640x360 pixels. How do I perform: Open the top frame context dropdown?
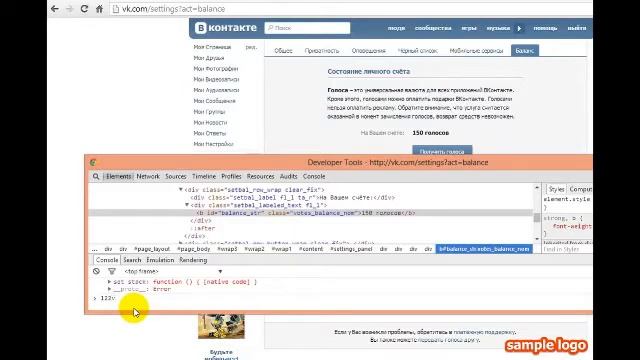tap(173, 271)
